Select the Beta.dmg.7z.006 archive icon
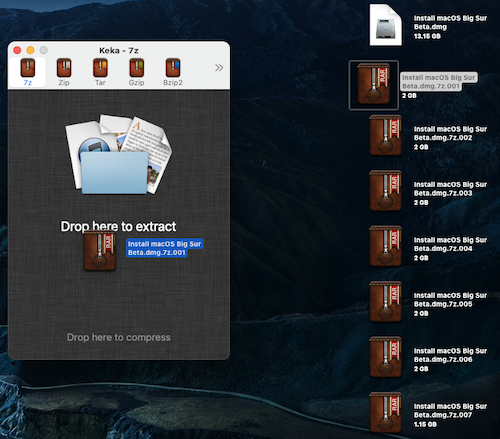This screenshot has height=439, width=500. (385, 357)
